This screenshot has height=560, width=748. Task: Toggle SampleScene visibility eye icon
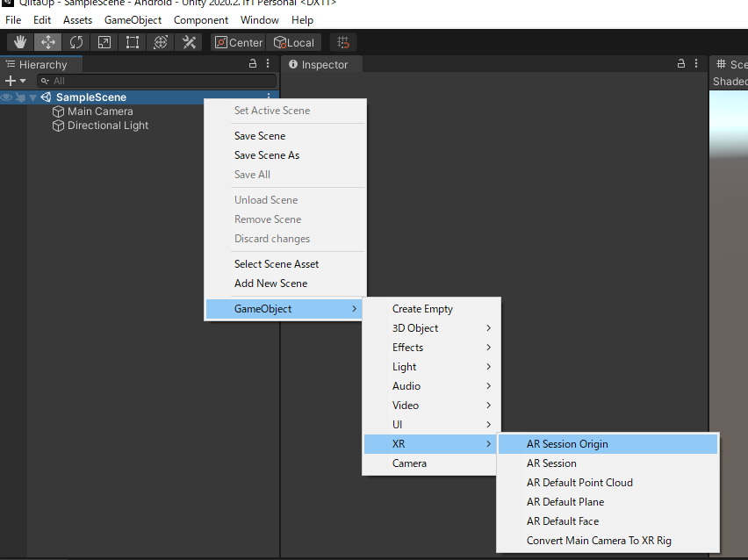(x=6, y=97)
